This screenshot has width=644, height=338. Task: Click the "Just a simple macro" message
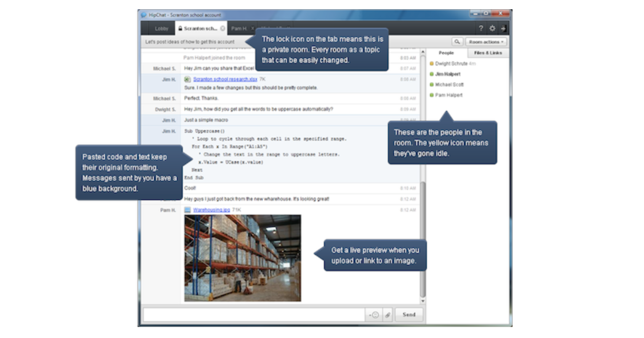point(206,120)
